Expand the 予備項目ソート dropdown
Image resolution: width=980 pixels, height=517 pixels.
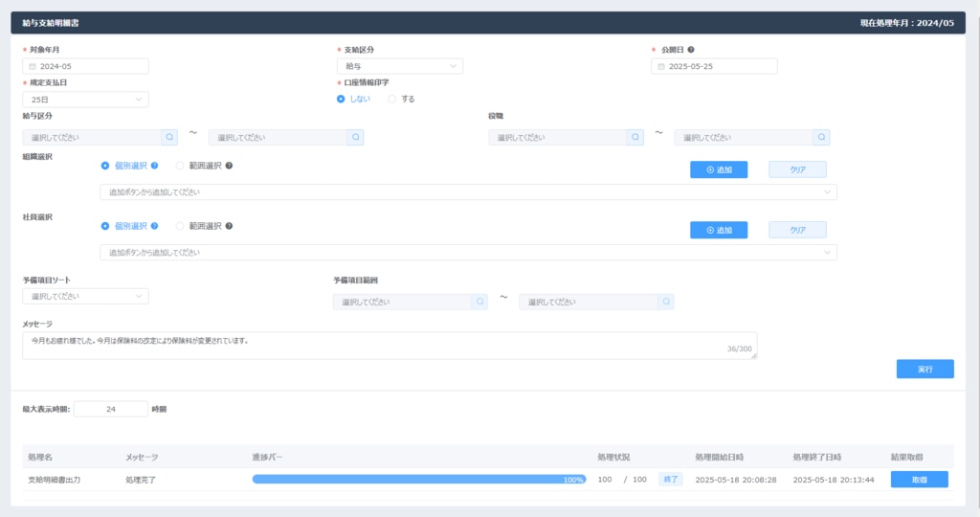[85, 297]
